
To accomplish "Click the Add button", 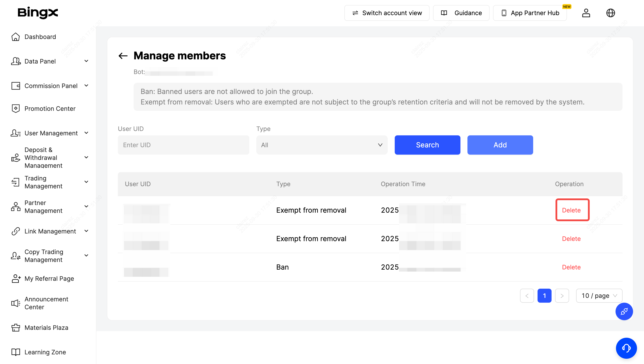I will [500, 145].
